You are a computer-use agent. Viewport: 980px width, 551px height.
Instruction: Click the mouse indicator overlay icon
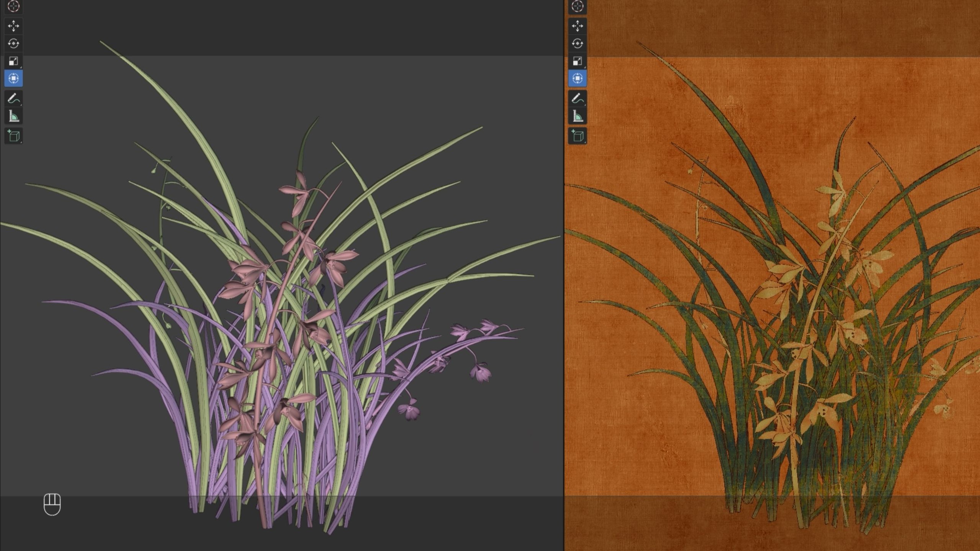tap(52, 504)
